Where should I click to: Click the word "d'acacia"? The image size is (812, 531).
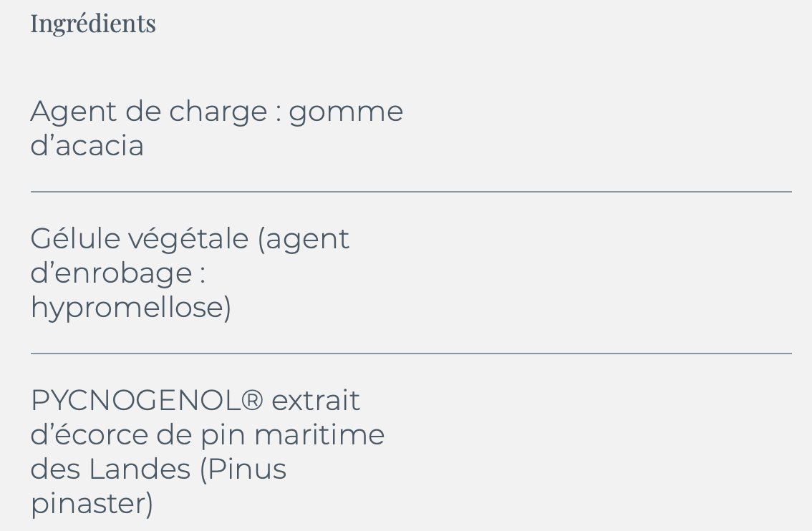pos(87,146)
